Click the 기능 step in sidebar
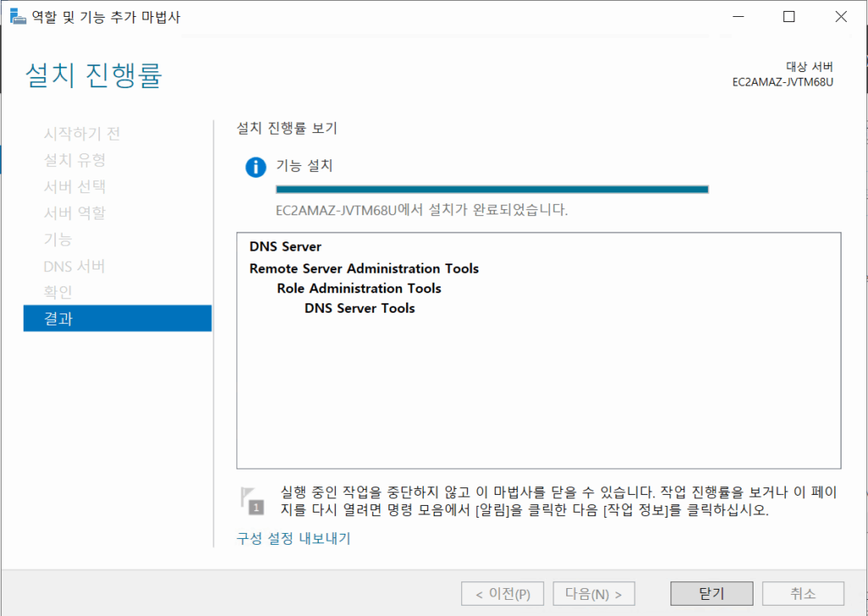 [x=58, y=240]
